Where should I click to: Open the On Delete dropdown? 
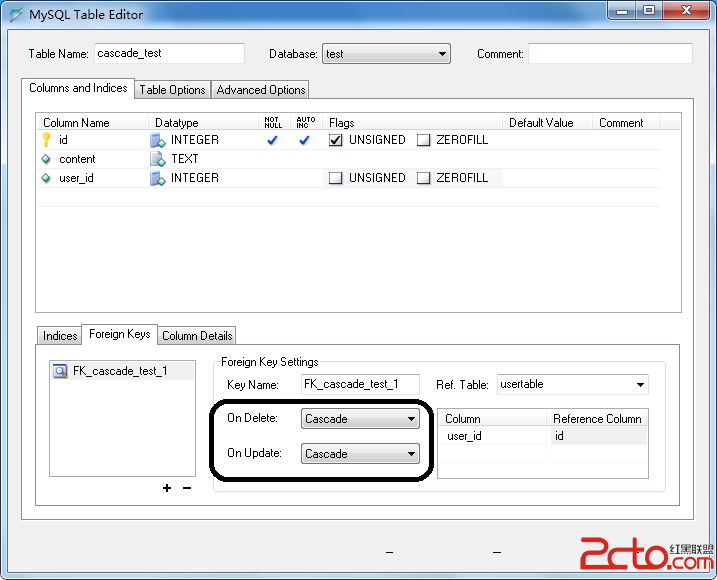point(360,419)
